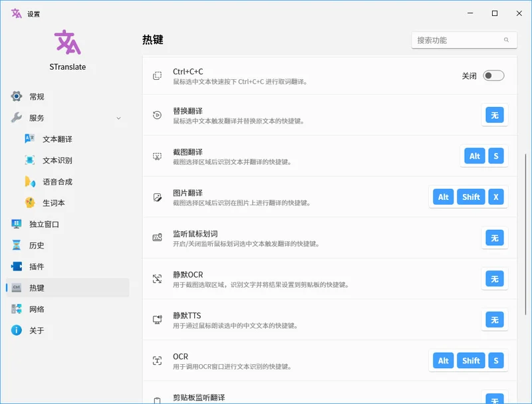Click the 静默OCR row icon
The image size is (532, 404).
coord(157,279)
